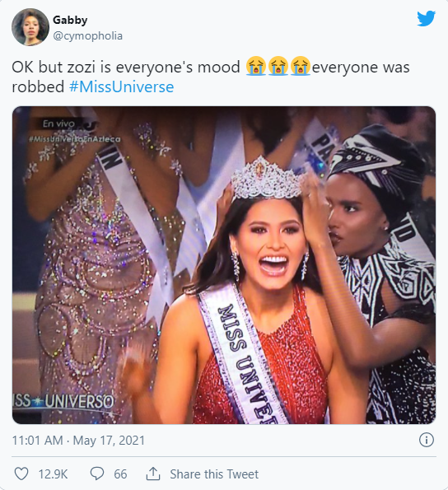Click the 'everyone was' tweet text
This screenshot has height=490, width=448.
point(361,68)
